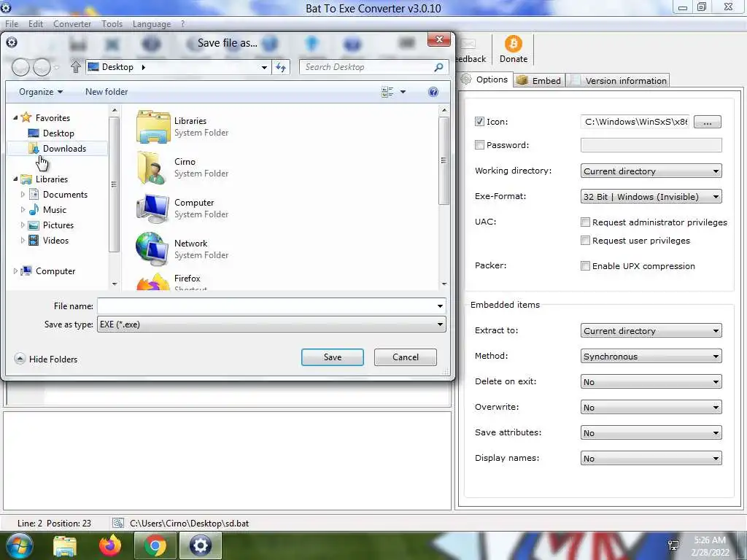The image size is (747, 560).
Task: Click the Icon path text field
Action: click(x=635, y=122)
